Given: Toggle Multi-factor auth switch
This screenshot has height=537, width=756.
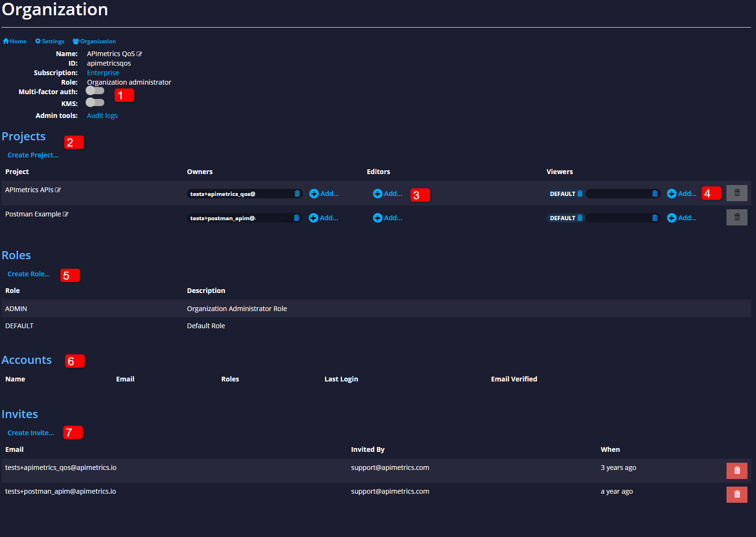Looking at the screenshot, I should point(95,90).
